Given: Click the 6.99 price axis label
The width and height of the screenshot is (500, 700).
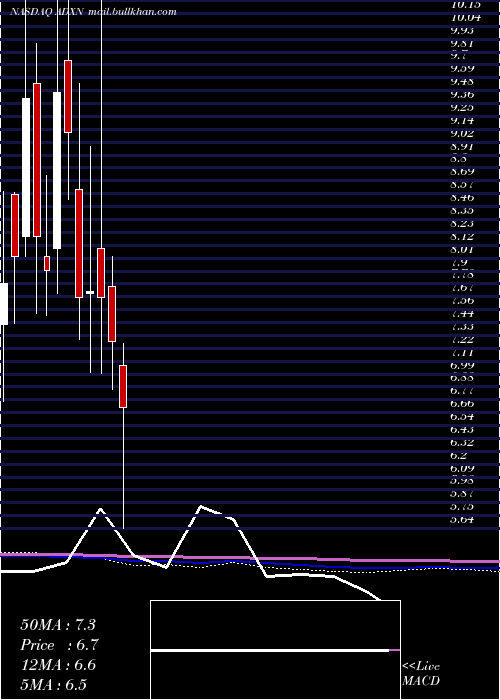Looking at the screenshot, I should [x=462, y=365].
